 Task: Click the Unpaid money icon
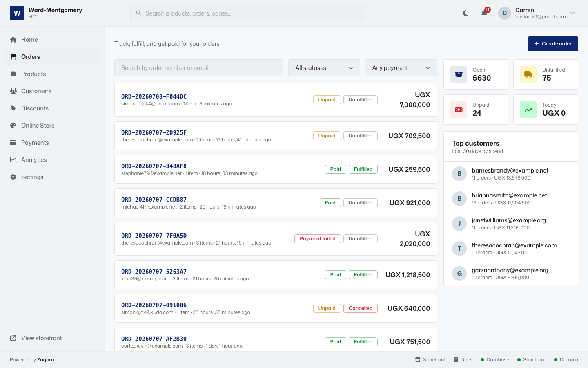[x=459, y=110]
